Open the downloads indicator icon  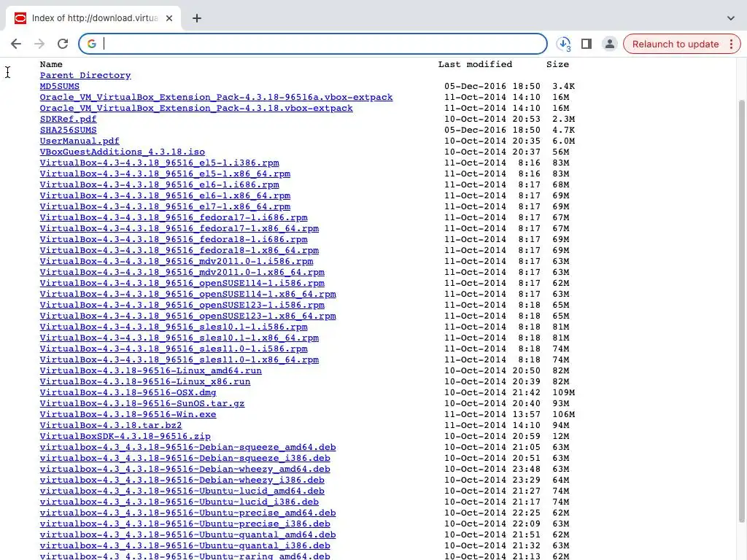[x=564, y=44]
